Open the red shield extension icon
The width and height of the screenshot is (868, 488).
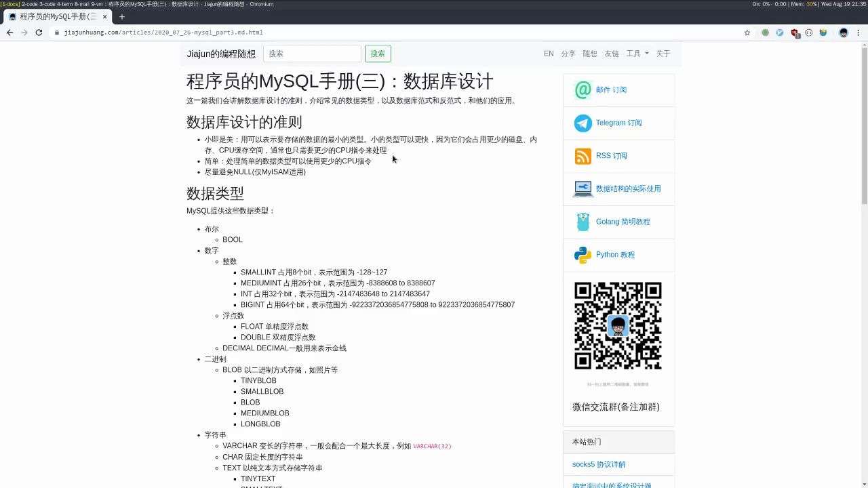[795, 33]
